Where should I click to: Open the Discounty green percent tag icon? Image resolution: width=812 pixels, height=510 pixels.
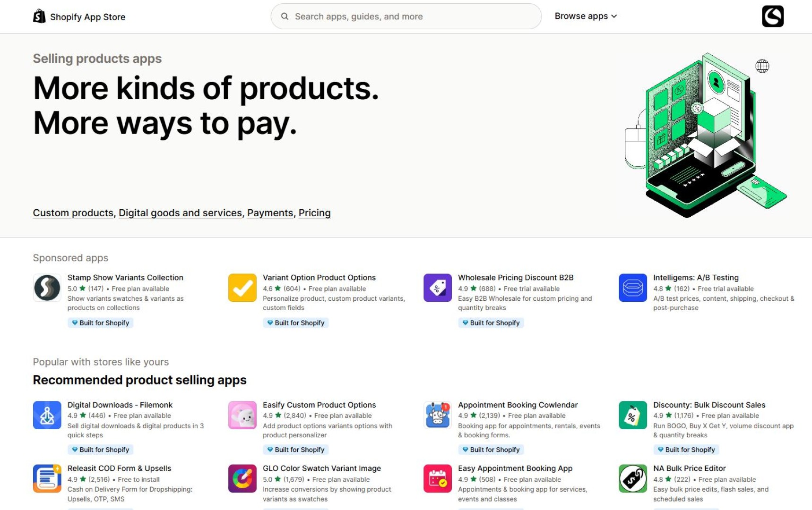pyautogui.click(x=632, y=415)
